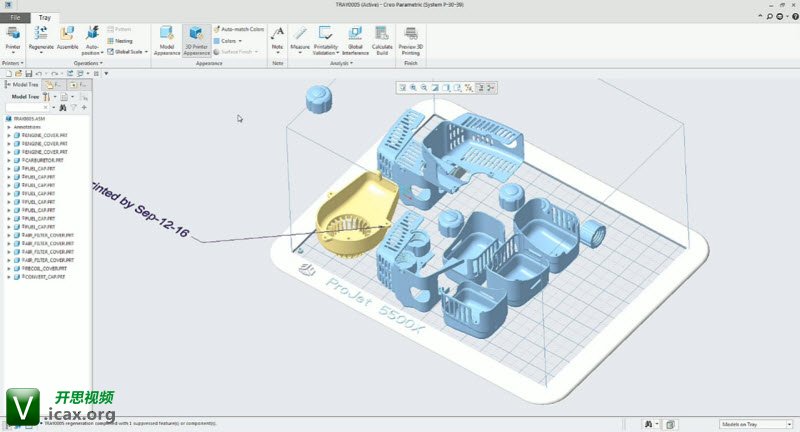The image size is (800, 432).
Task: Open the Models on Tray selection filter dropdown
Action: [753, 424]
